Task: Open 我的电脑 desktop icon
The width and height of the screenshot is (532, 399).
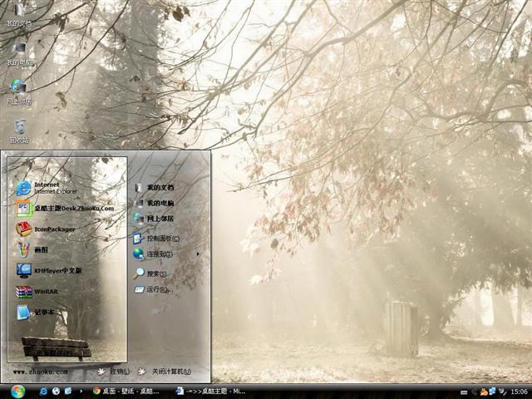Action: (19, 53)
